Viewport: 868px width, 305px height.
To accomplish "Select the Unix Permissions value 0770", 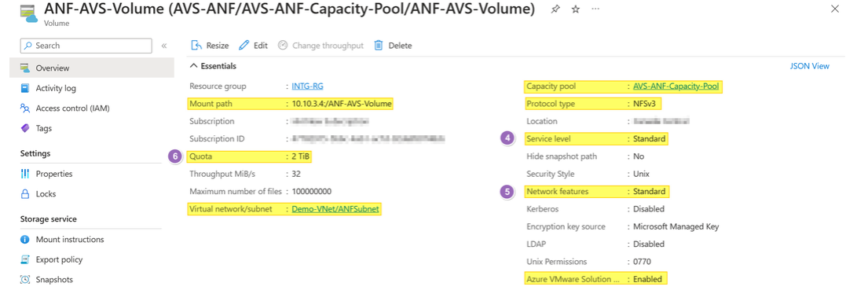I will coord(642,261).
